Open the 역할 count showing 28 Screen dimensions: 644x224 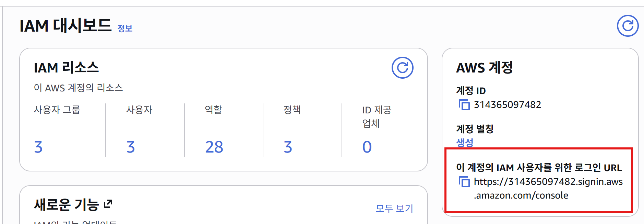[x=215, y=147]
